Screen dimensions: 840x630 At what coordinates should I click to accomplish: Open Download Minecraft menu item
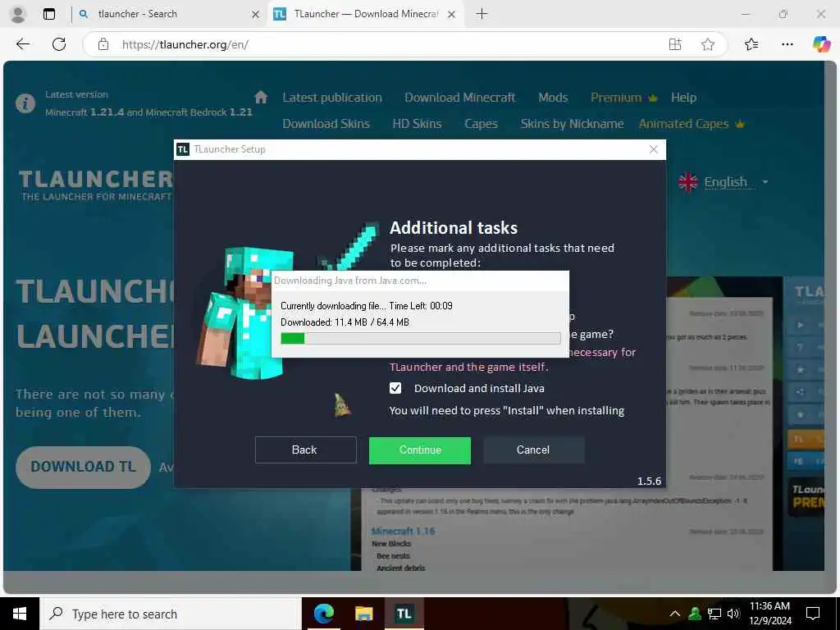click(459, 98)
